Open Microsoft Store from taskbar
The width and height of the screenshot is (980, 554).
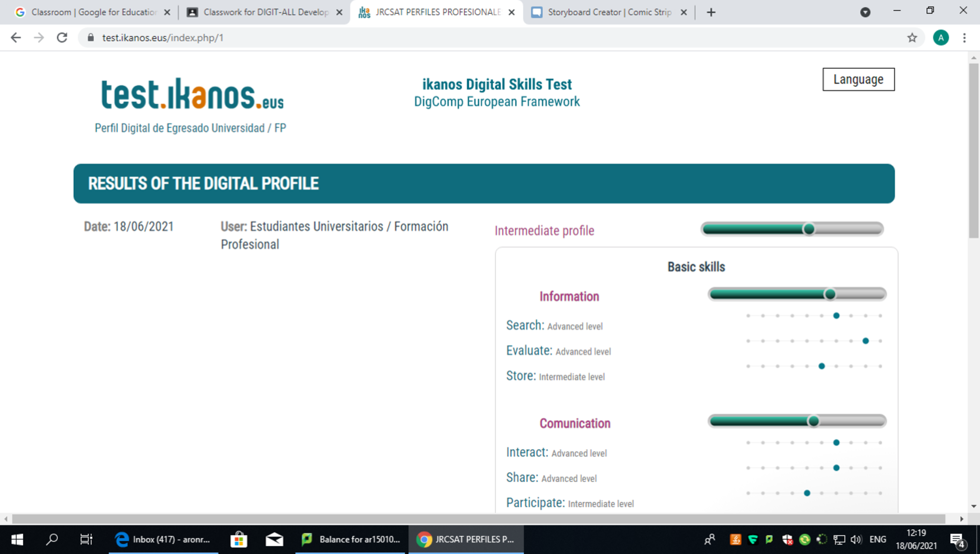[238, 540]
